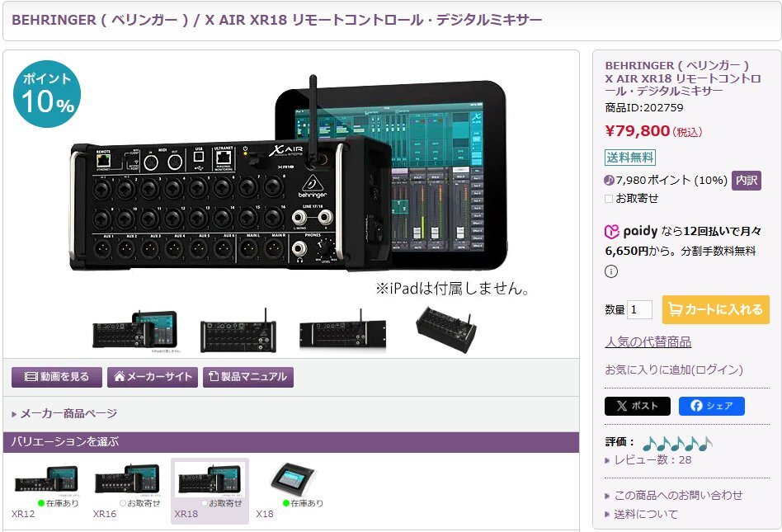Post to X with ポスト button
Viewport: 782px width, 532px height.
point(638,406)
